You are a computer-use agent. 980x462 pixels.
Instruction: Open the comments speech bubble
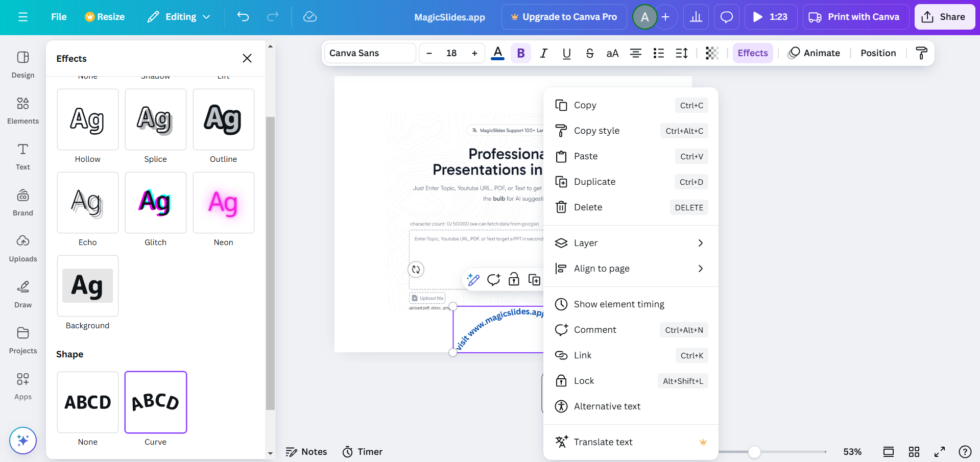[727, 17]
